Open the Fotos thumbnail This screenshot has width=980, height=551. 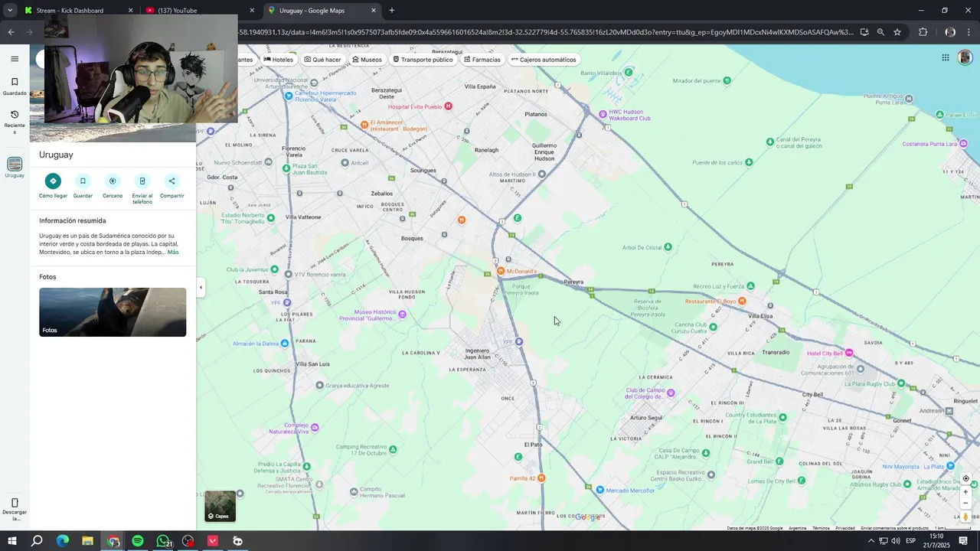(113, 312)
